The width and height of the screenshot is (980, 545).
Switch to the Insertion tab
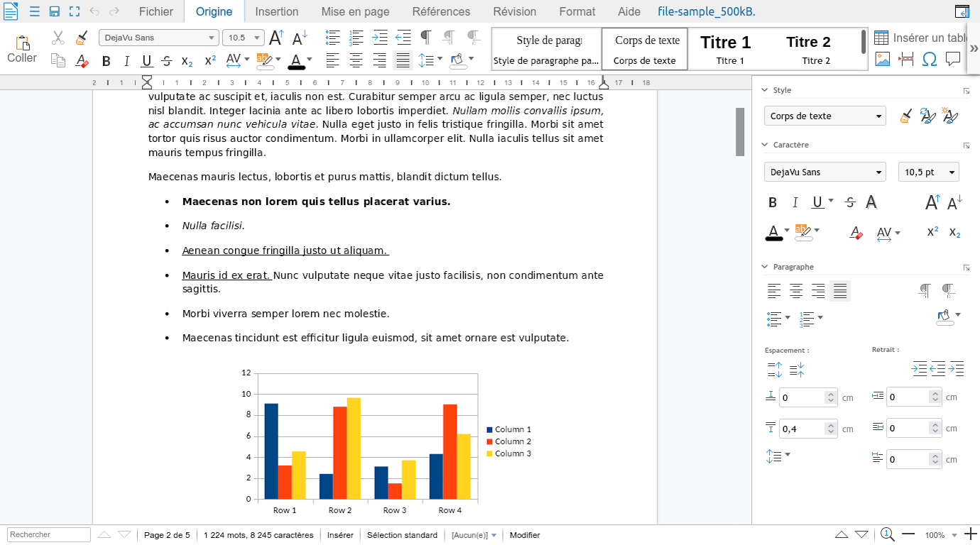point(277,11)
